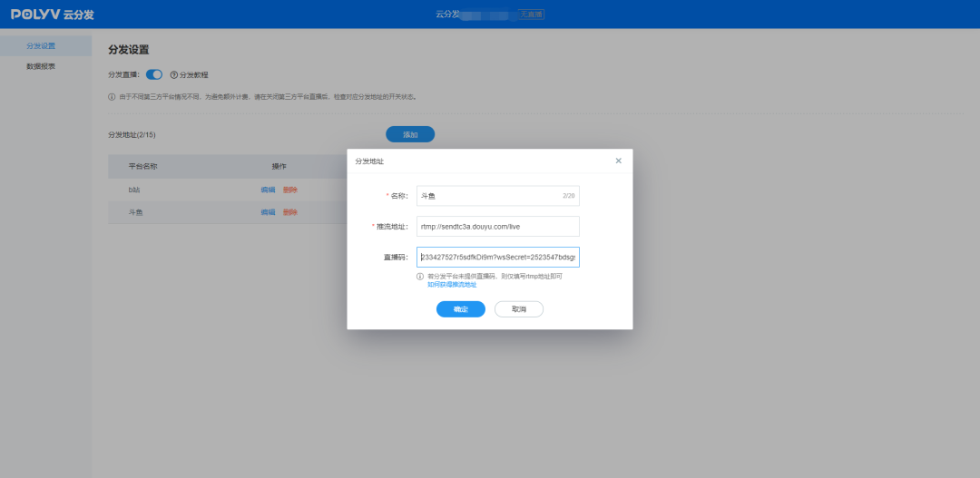Click the info icon under 直播码 field
This screenshot has height=478, width=980.
420,276
